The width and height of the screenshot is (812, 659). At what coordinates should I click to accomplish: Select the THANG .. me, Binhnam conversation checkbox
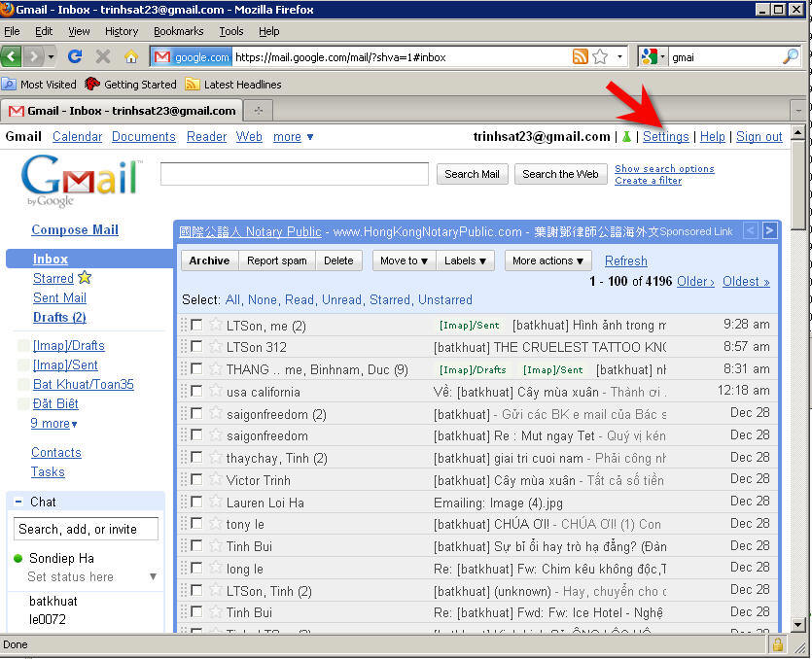click(x=196, y=368)
